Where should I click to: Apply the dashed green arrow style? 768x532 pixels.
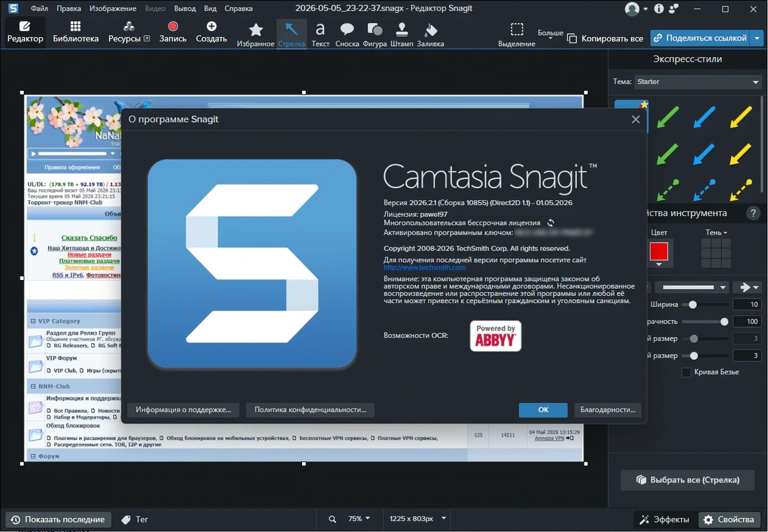pyautogui.click(x=668, y=191)
